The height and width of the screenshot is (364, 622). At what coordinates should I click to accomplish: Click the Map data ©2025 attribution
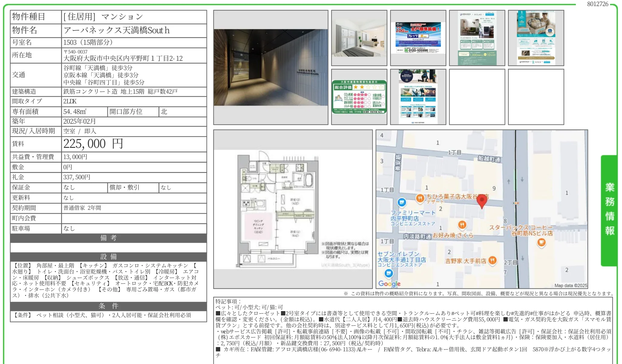[x=570, y=285]
